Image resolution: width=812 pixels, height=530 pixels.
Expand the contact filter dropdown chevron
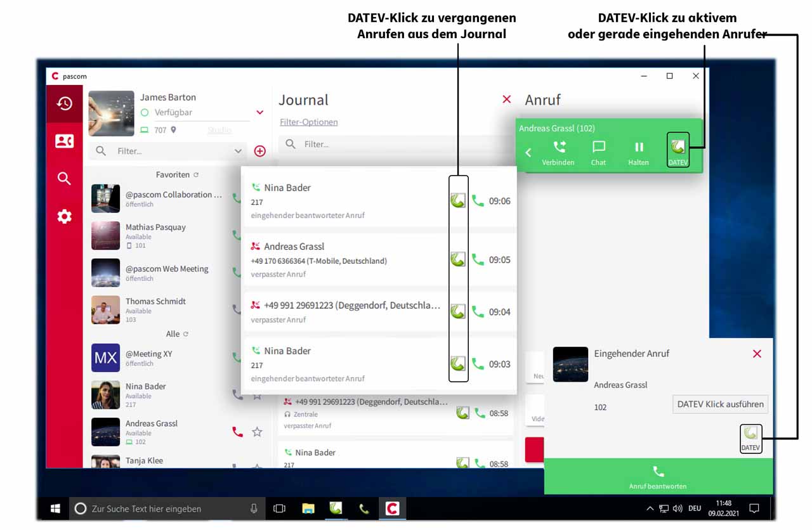238,151
